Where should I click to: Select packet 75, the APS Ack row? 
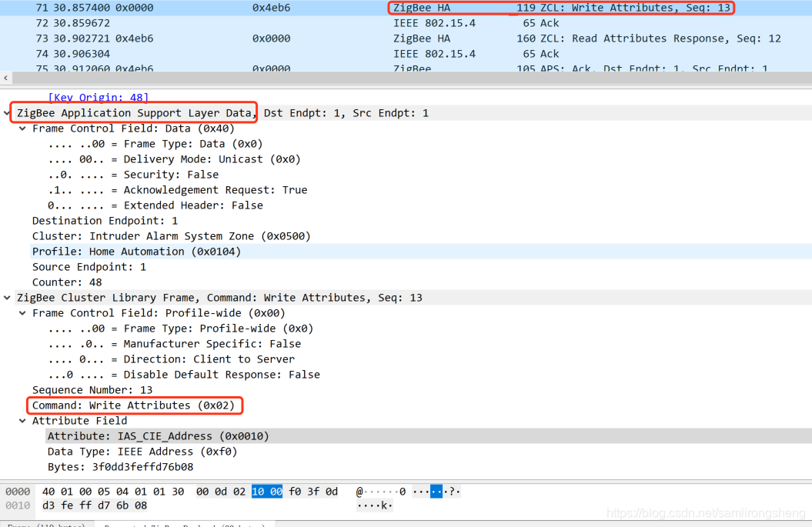[231, 68]
